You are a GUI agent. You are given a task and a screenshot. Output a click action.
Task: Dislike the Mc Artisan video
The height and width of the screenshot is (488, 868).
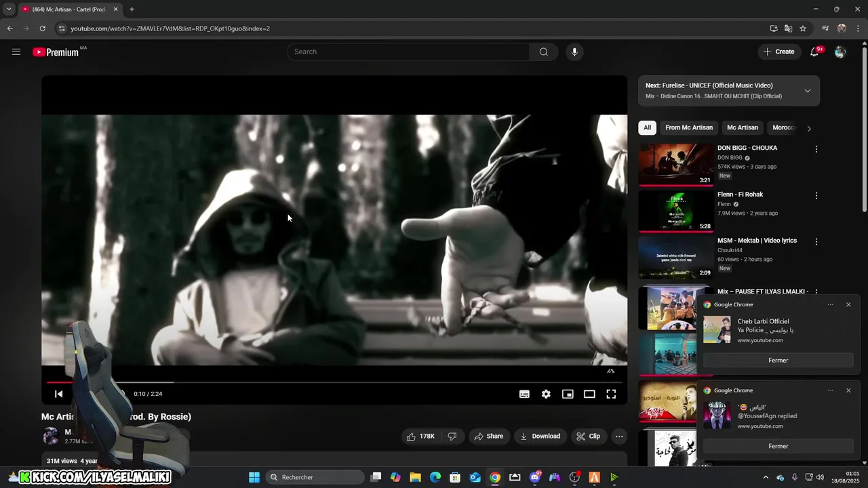coord(452,436)
